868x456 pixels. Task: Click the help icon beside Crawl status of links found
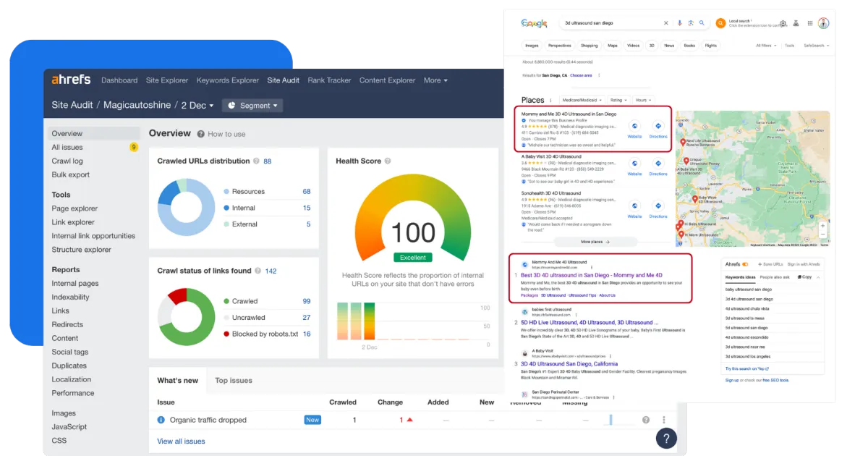pyautogui.click(x=258, y=271)
